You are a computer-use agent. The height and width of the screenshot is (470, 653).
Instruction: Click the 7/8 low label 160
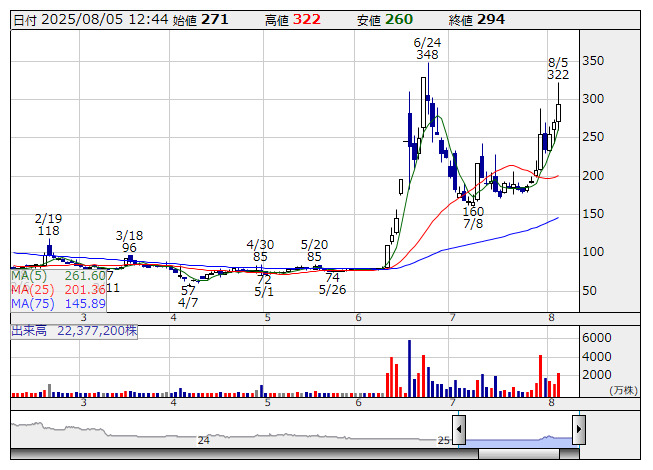coord(473,211)
